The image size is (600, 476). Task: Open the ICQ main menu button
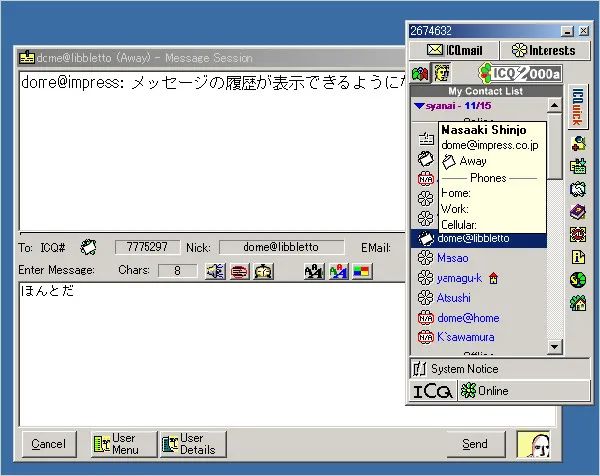pyautogui.click(x=433, y=391)
